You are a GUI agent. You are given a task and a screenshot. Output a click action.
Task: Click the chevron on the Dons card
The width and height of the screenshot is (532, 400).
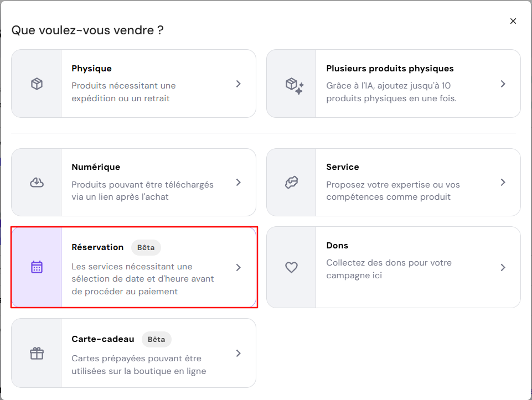[503, 267]
